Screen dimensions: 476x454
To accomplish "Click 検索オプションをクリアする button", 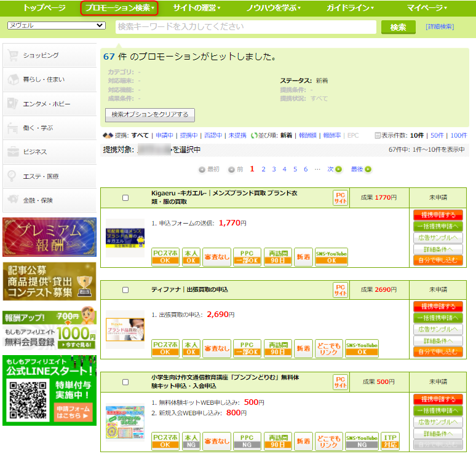I will 150,115.
